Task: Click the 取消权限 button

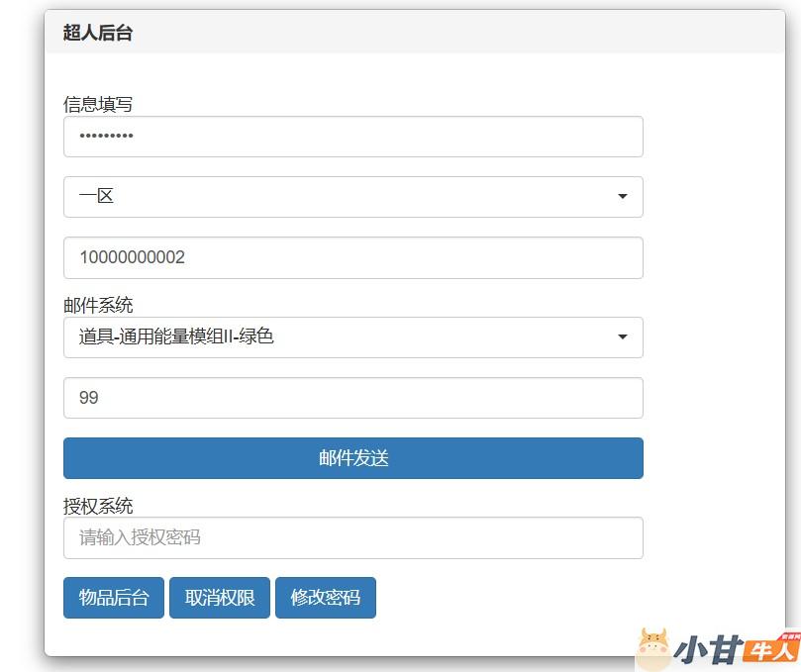Action: click(x=220, y=598)
